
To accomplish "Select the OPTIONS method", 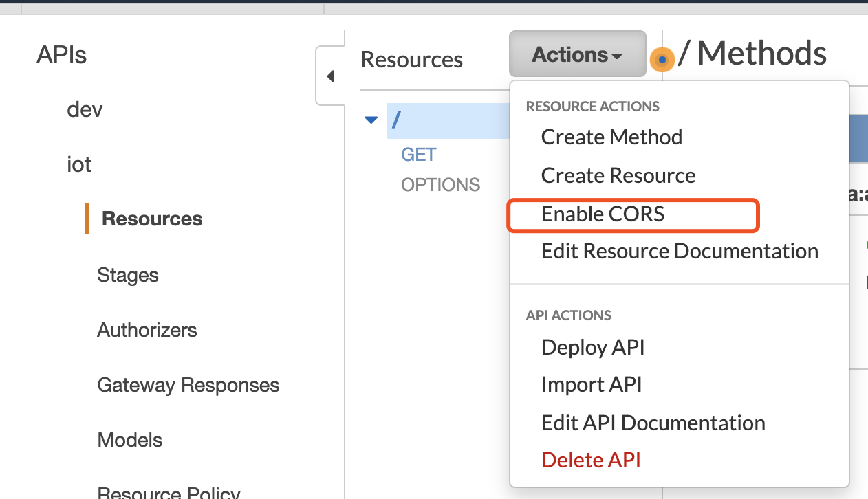I will (440, 185).
